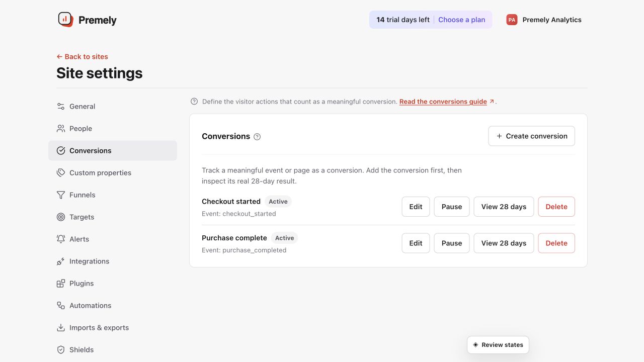Image resolution: width=644 pixels, height=362 pixels.
Task: Click the Automations workflow icon
Action: point(61,306)
